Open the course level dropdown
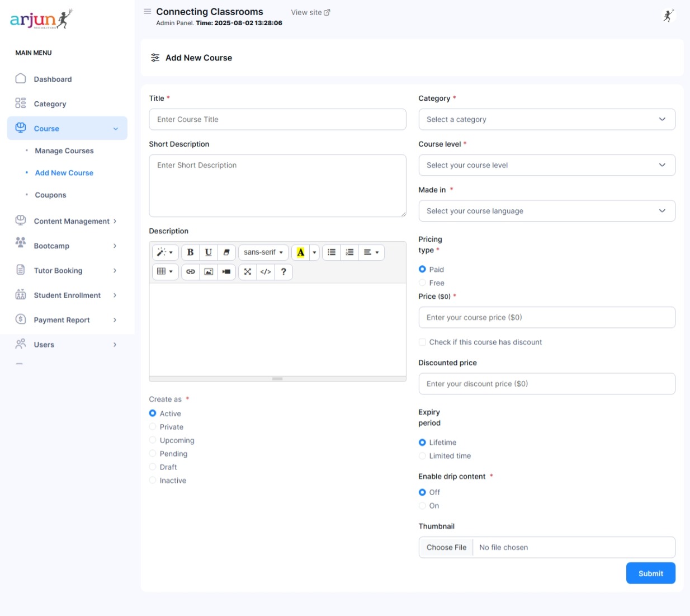This screenshot has width=690, height=616. (x=546, y=166)
